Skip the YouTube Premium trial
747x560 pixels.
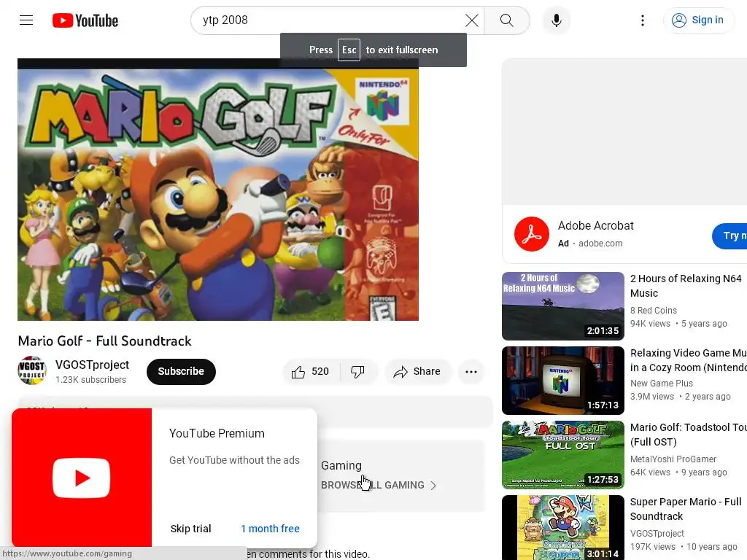pyautogui.click(x=190, y=529)
